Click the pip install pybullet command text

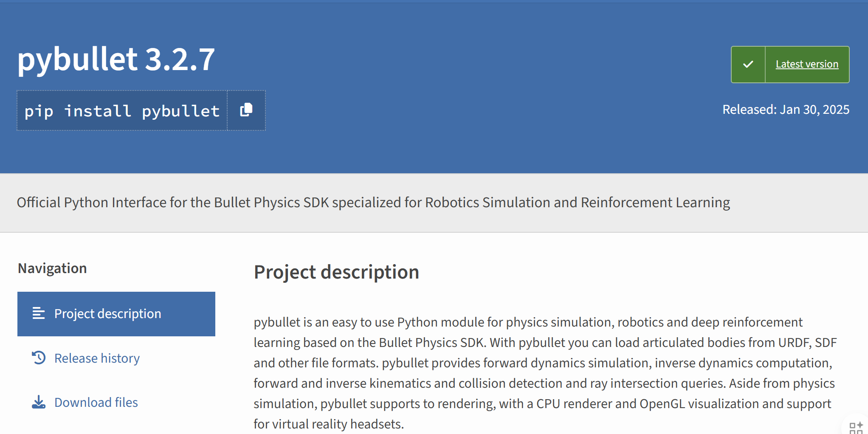coord(122,111)
